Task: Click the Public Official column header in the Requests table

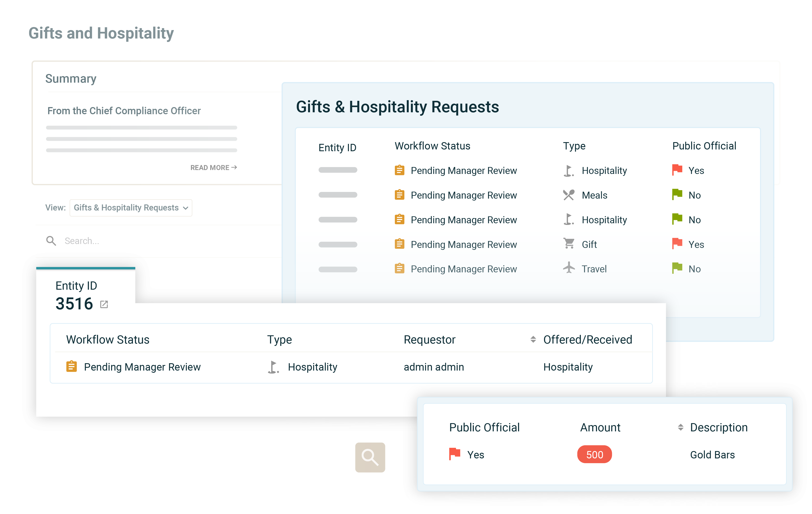Action: (x=704, y=146)
